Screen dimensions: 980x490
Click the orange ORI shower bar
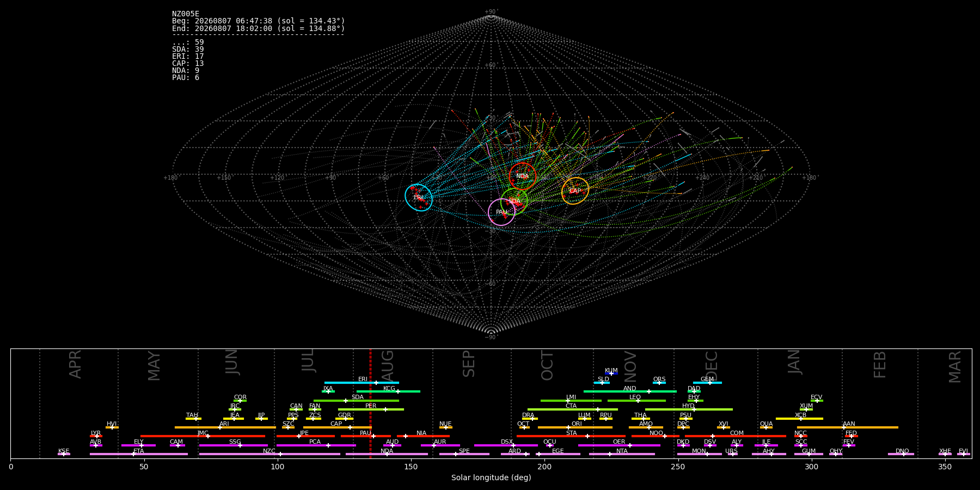coord(575,427)
